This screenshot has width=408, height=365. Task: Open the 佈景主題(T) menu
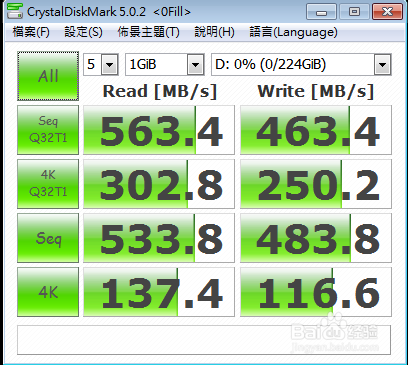pos(148,32)
